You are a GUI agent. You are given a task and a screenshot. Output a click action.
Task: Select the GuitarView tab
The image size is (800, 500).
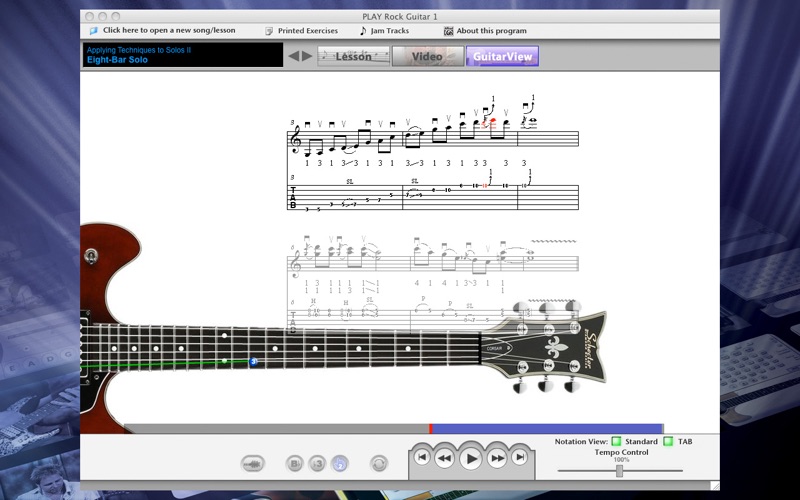pyautogui.click(x=503, y=56)
